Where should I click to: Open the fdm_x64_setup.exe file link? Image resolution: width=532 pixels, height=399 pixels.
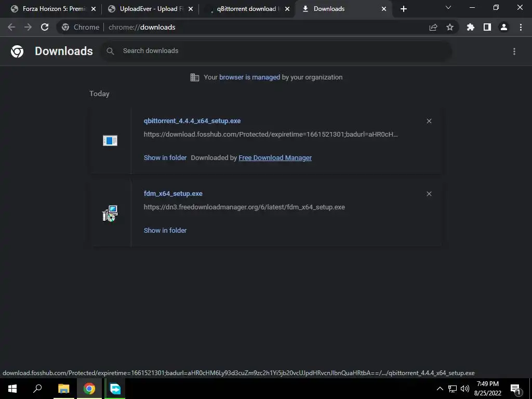[x=173, y=194]
